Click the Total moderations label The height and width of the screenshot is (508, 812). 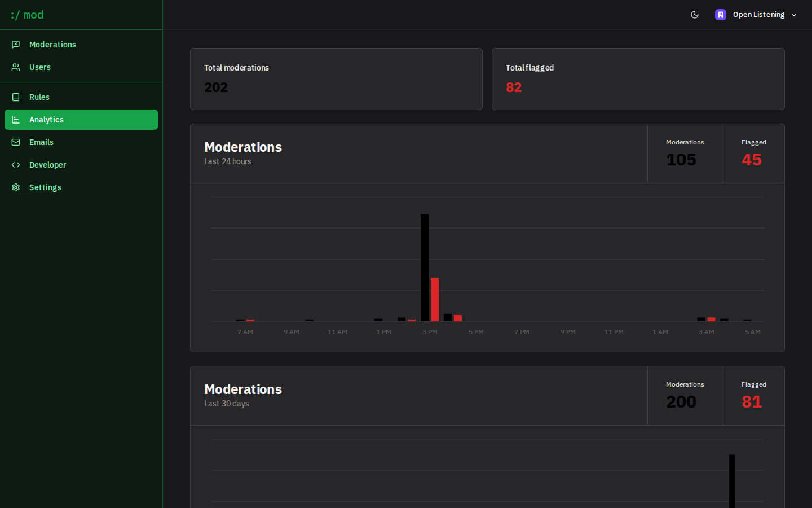coord(236,68)
